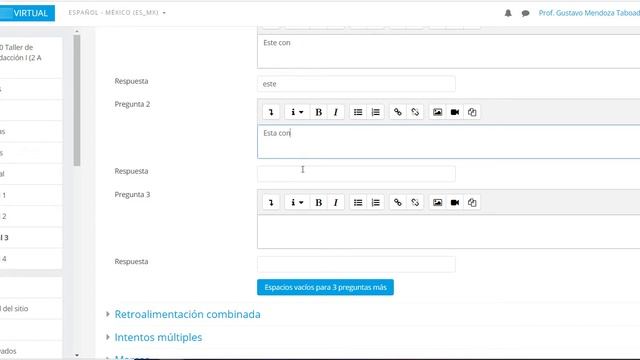The image size is (640, 360).
Task: Open Prof. Gustavo Mendoza user menu
Action: pyautogui.click(x=589, y=13)
